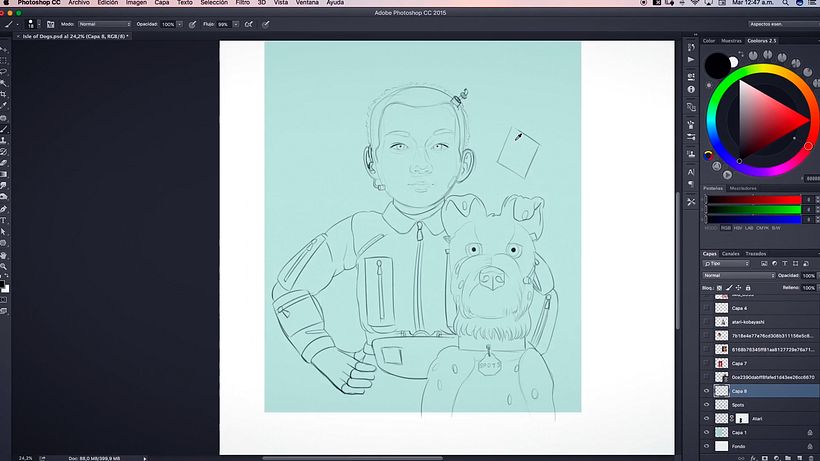Select the Horizontal Type tool

tap(4, 221)
